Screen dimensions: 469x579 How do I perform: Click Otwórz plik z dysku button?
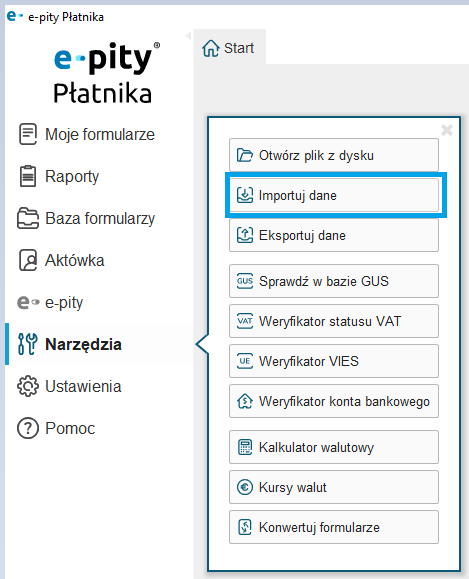(334, 155)
